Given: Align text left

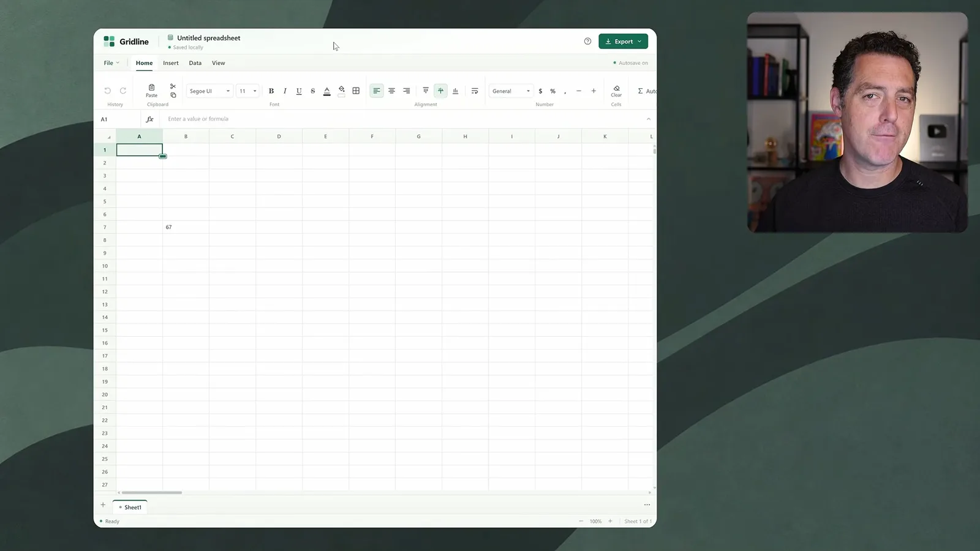Looking at the screenshot, I should [x=377, y=91].
